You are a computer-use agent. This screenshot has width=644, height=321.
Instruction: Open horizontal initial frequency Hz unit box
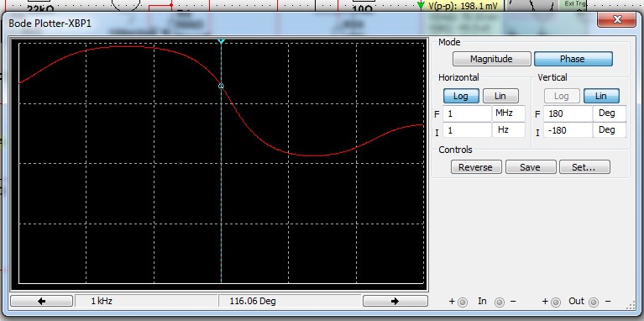[x=509, y=130]
